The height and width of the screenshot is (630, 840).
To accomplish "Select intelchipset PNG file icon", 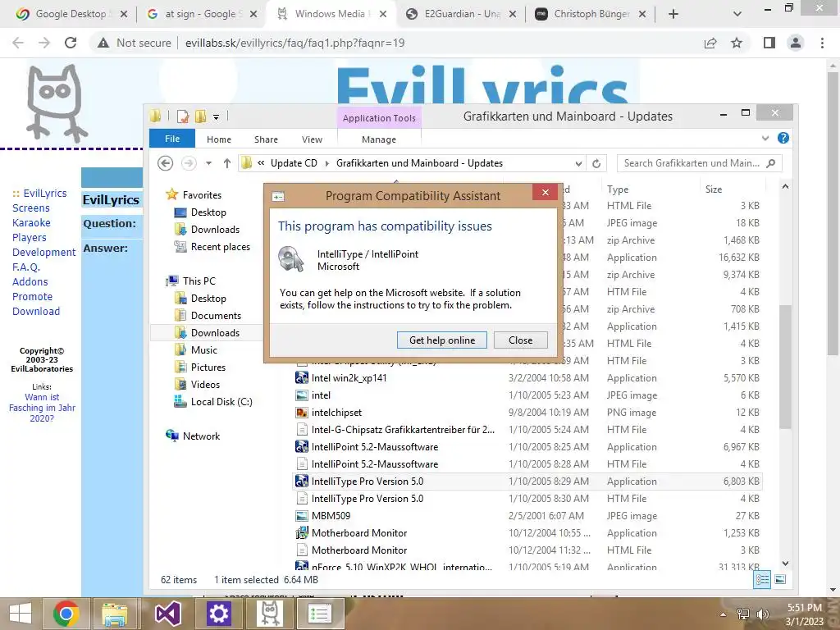I will pos(302,413).
